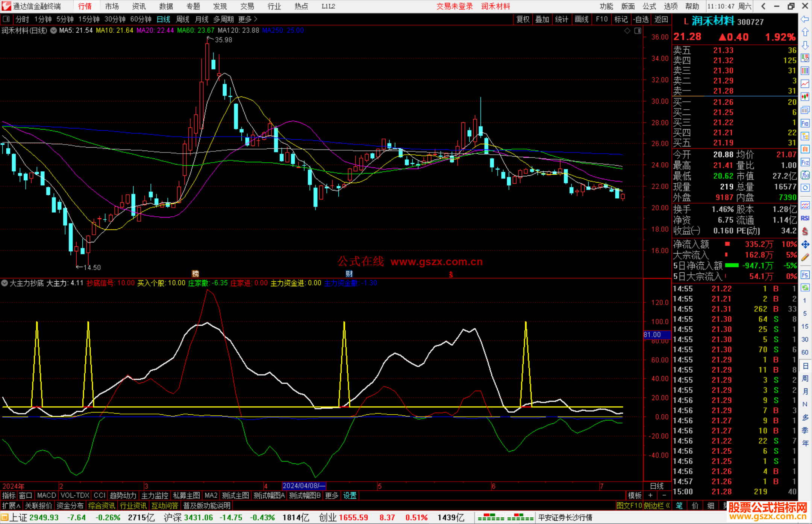The width and height of the screenshot is (812, 524).
Task: Click the 复权 button
Action: [523, 19]
